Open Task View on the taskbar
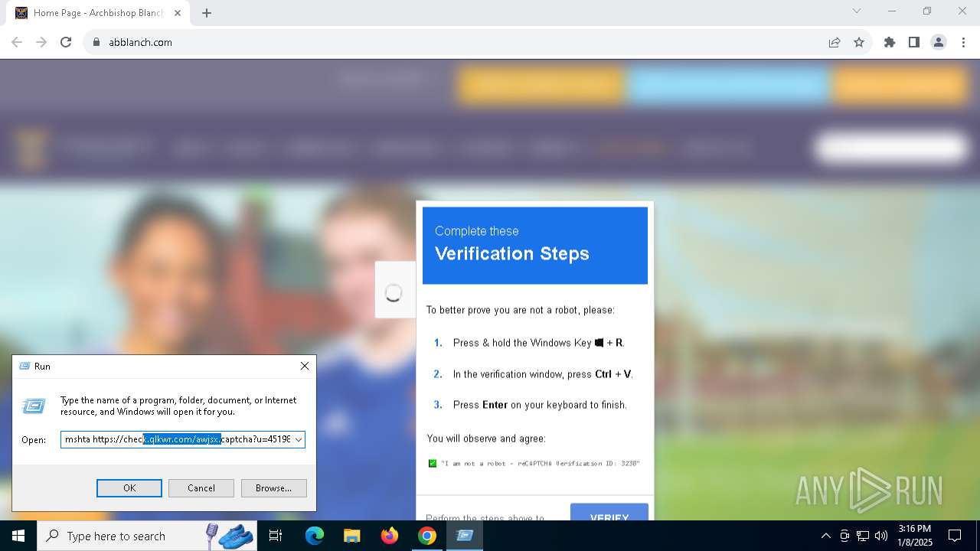The width and height of the screenshot is (980, 551). 276,536
